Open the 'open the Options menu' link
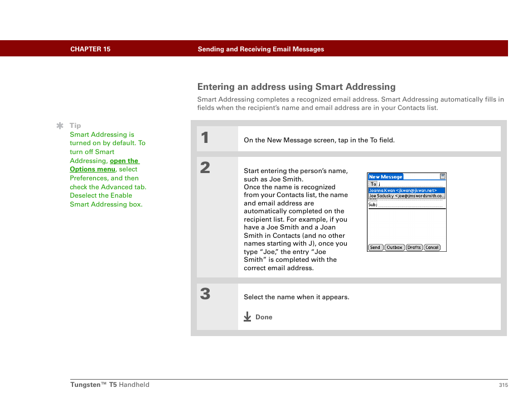532x412 pixels. coord(104,165)
